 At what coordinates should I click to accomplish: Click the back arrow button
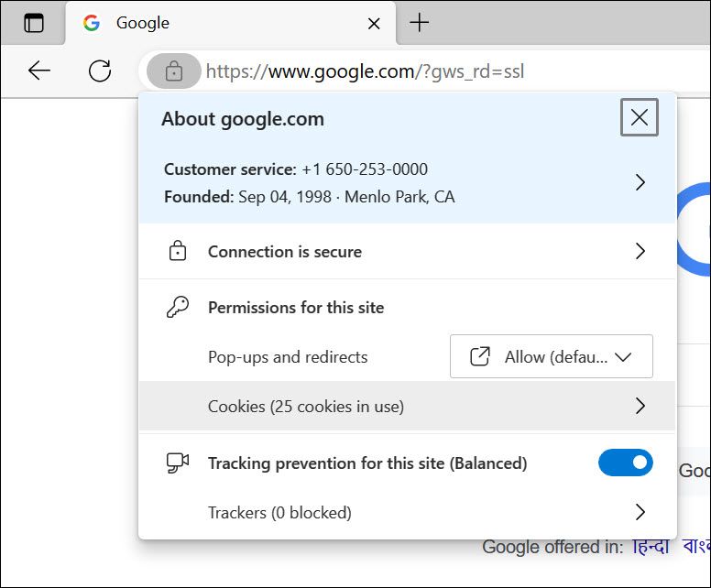(x=38, y=71)
